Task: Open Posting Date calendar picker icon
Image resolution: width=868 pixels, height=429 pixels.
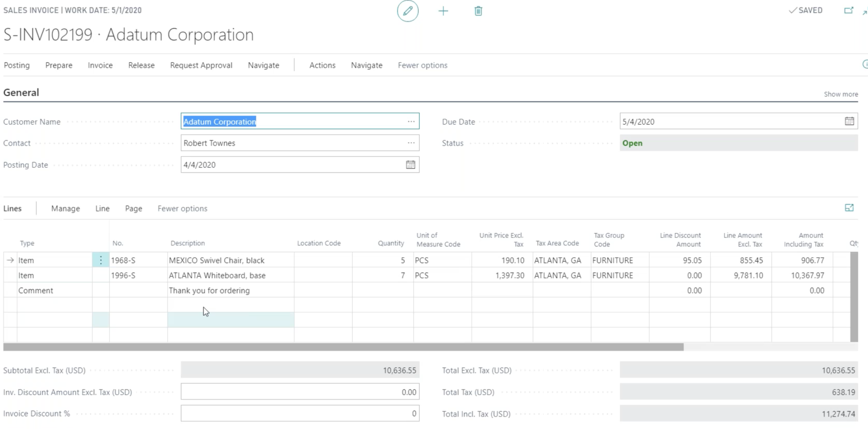Action: pyautogui.click(x=411, y=164)
